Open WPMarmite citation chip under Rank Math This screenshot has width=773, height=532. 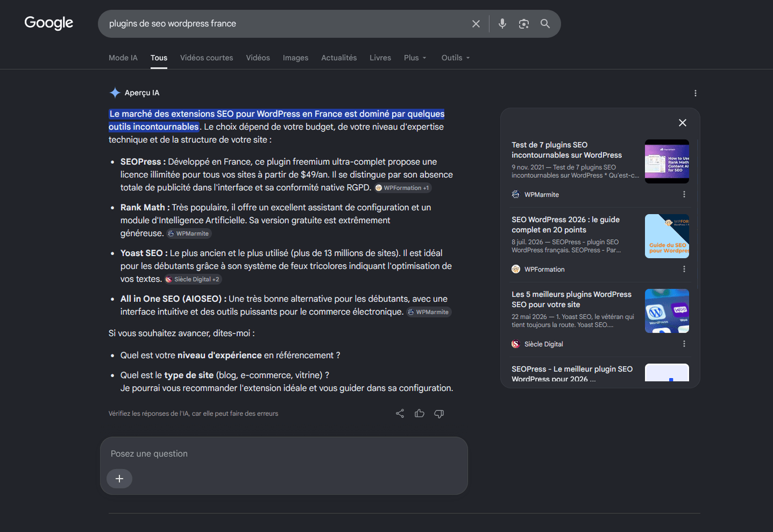pos(189,233)
